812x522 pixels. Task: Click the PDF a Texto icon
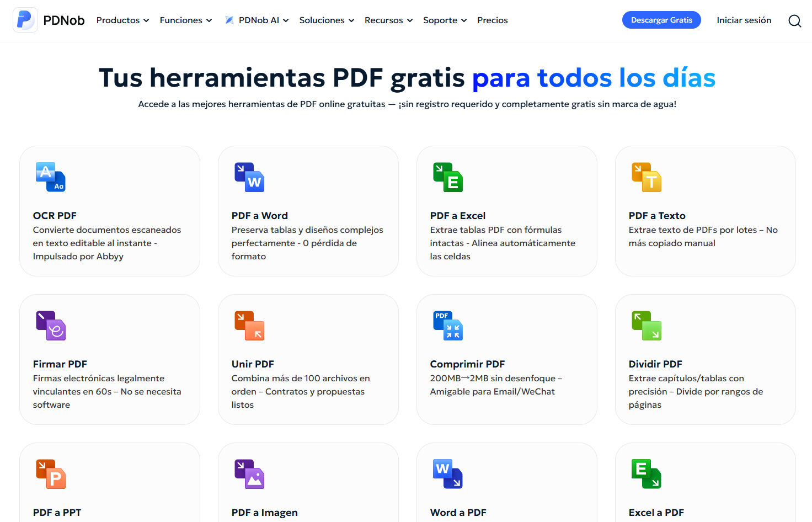[x=647, y=177]
